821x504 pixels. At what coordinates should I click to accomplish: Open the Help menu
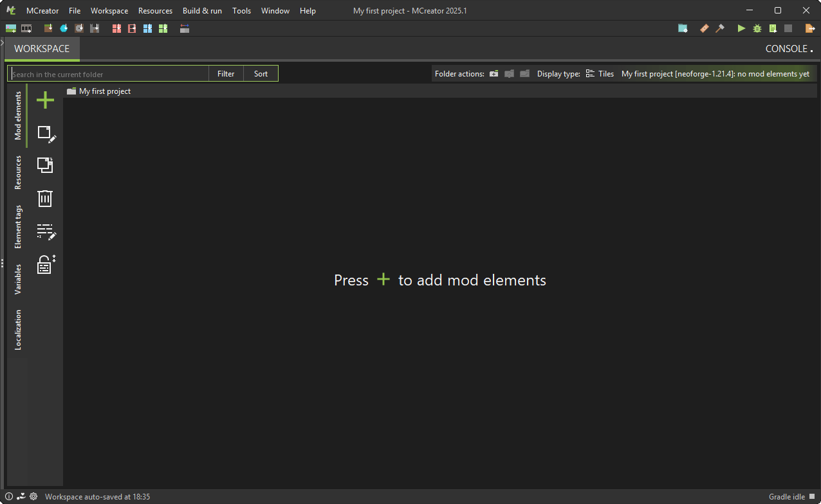click(x=308, y=11)
